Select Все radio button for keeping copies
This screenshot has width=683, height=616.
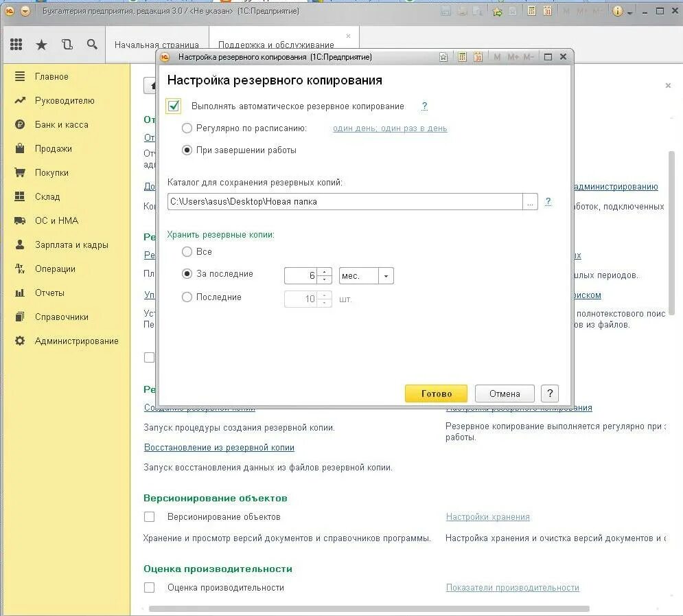[187, 251]
